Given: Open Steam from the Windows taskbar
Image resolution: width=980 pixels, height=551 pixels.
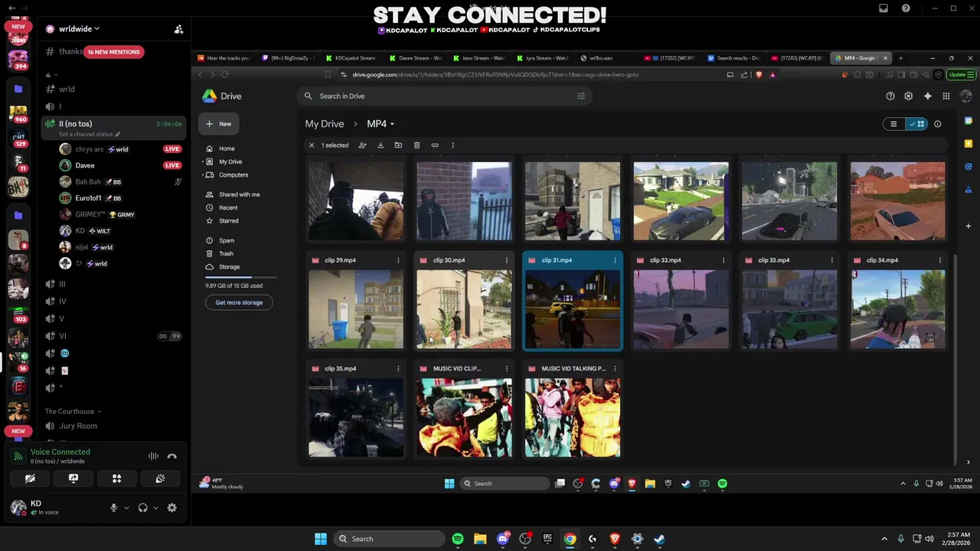Looking at the screenshot, I should [659, 539].
